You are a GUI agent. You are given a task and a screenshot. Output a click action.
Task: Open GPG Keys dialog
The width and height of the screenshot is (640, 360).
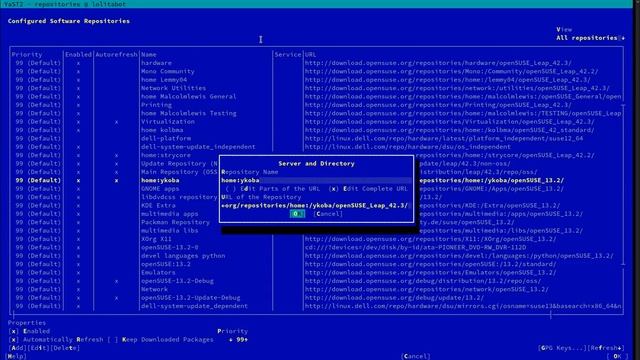click(x=562, y=348)
